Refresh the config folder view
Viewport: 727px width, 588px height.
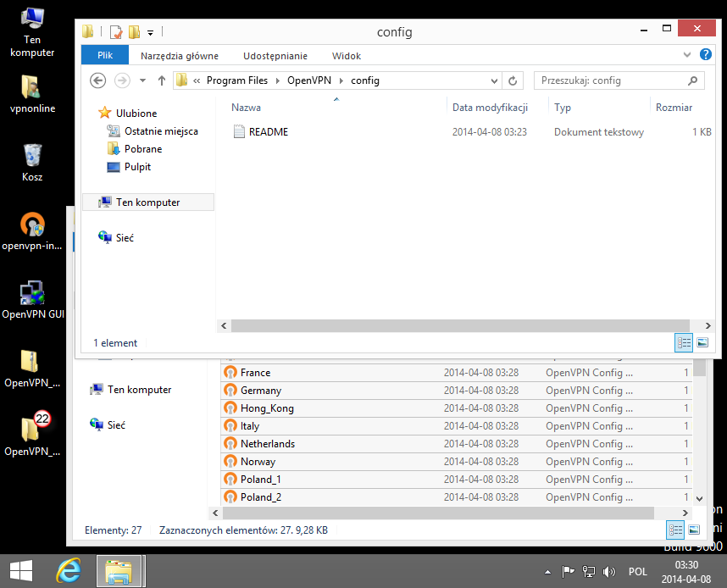pyautogui.click(x=513, y=80)
